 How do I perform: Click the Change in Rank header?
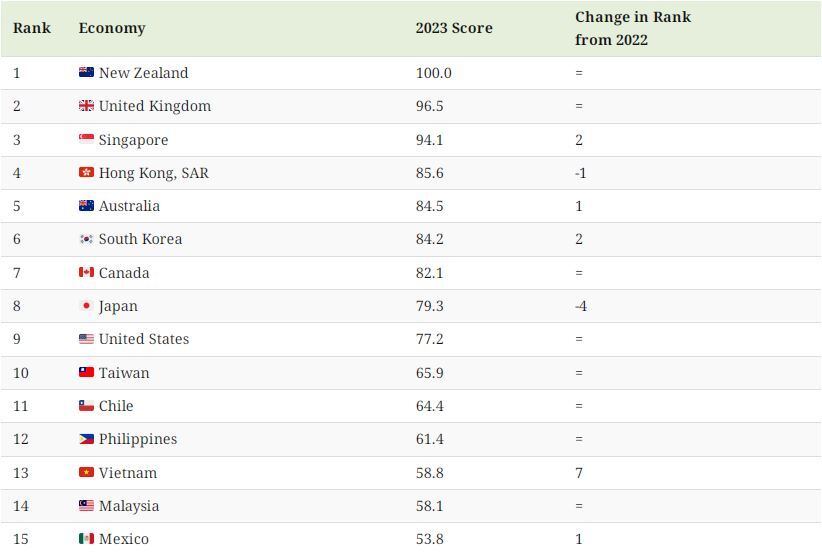[x=633, y=28]
